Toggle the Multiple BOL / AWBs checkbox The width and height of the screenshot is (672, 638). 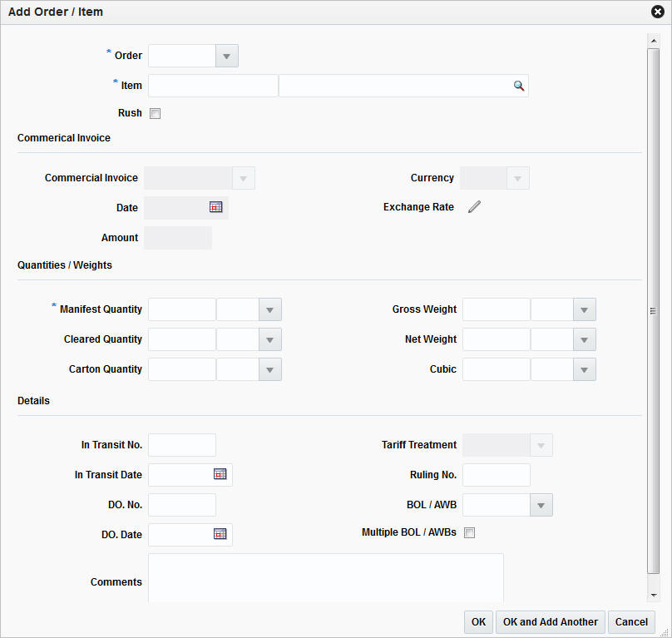point(469,532)
